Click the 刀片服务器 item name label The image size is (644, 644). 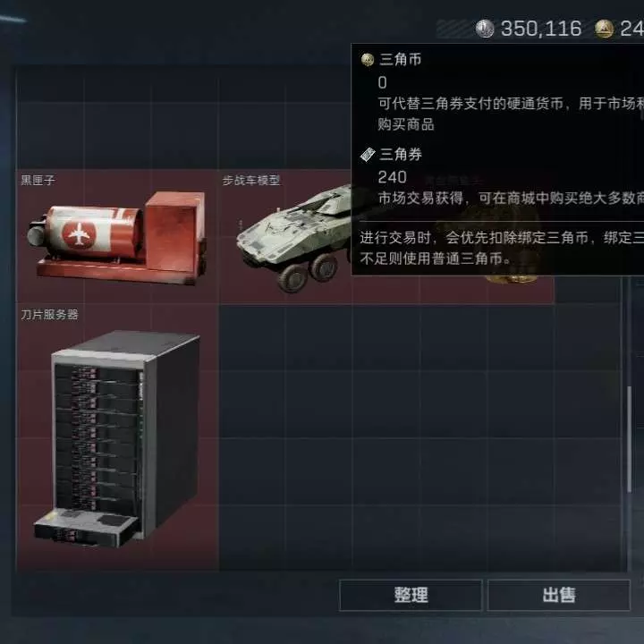(49, 315)
